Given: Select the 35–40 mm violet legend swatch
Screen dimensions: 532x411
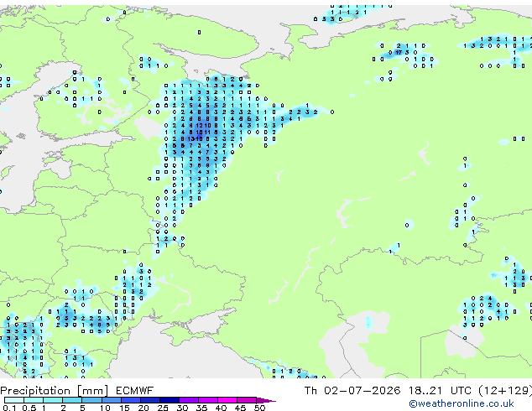Looking at the screenshot, I should tap(207, 400).
